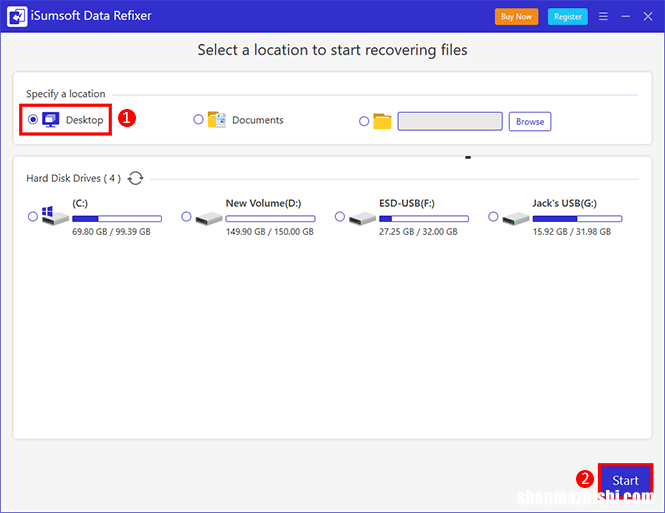This screenshot has height=513, width=665.
Task: Click the Jack's USB(G:) usage bar
Action: [x=577, y=219]
